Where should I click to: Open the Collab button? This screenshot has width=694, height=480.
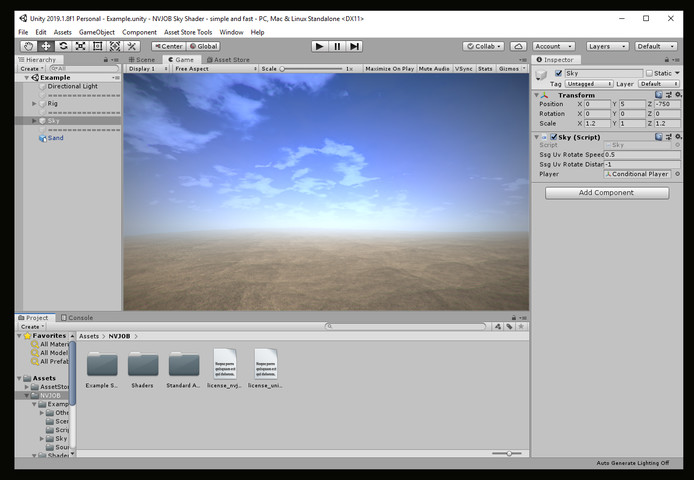coord(484,46)
